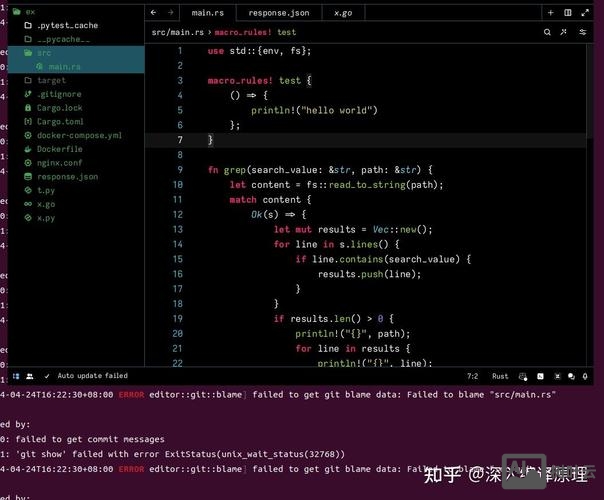
Task: Click macro_rules! test breadcrumb symbol
Action: click(x=255, y=32)
